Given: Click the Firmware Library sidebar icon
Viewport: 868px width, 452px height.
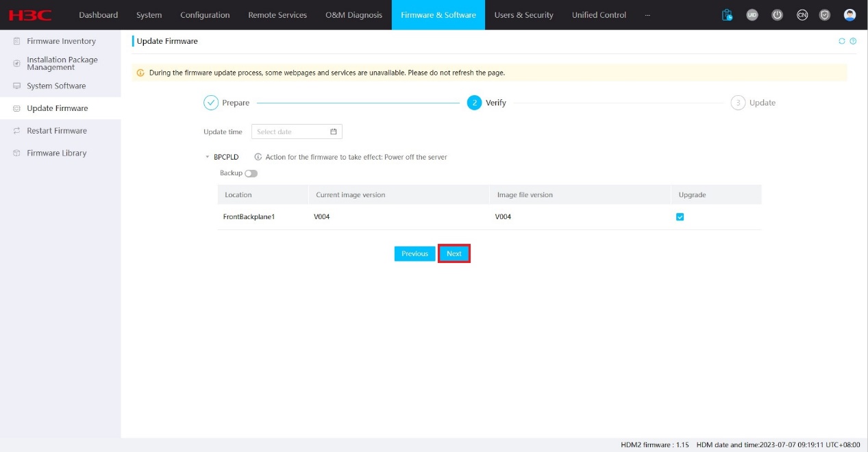Looking at the screenshot, I should (16, 153).
